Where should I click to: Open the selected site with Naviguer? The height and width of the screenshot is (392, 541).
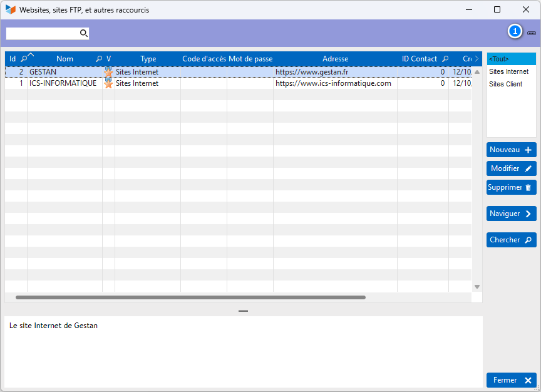click(511, 214)
